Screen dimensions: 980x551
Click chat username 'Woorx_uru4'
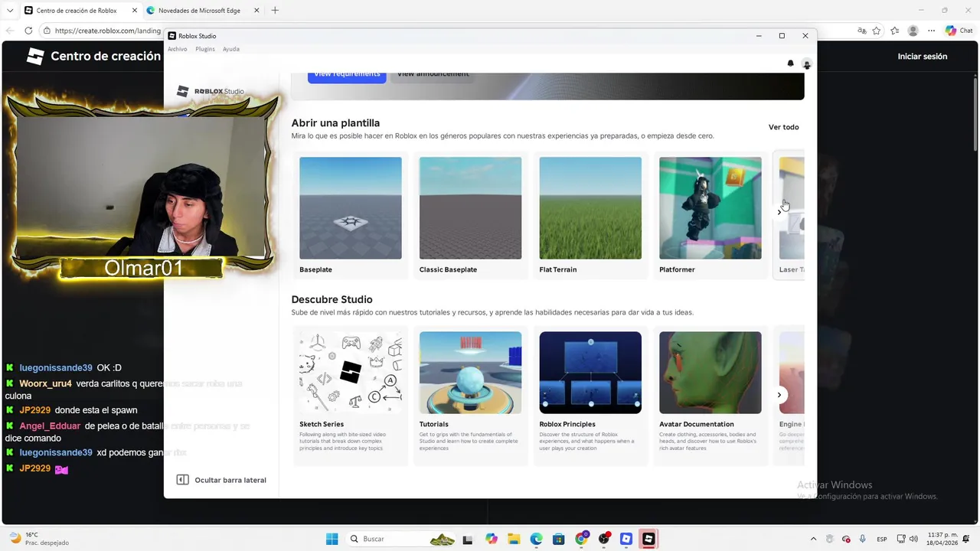pyautogui.click(x=45, y=383)
